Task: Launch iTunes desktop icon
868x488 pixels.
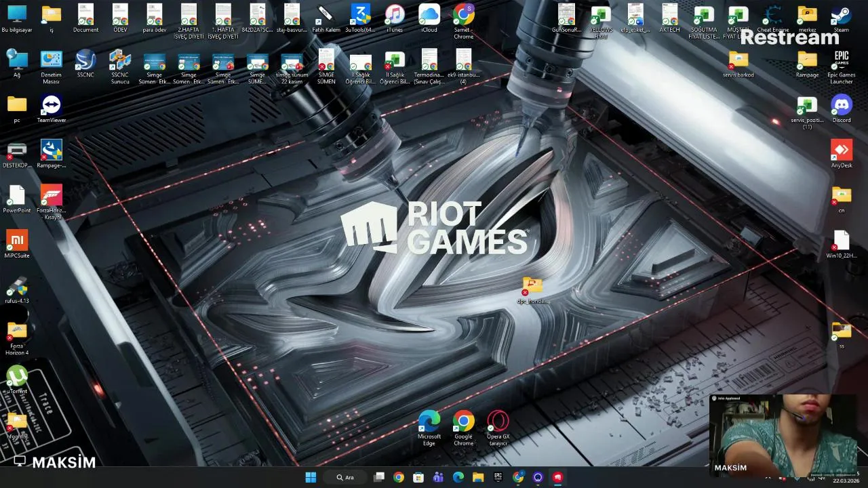Action: (x=395, y=18)
